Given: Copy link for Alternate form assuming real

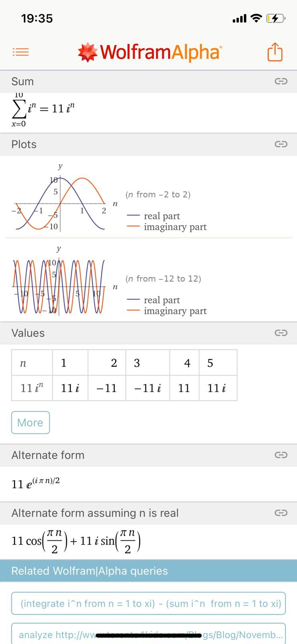Looking at the screenshot, I should (x=281, y=513).
